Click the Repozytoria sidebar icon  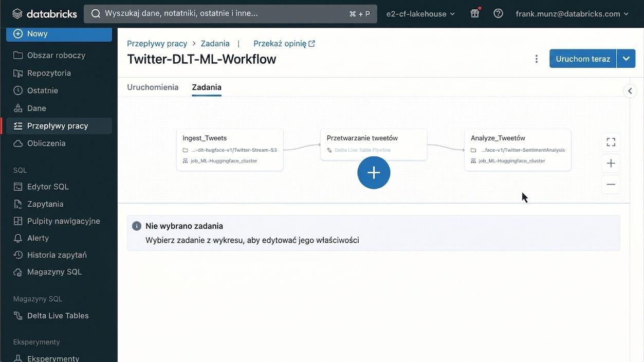18,73
